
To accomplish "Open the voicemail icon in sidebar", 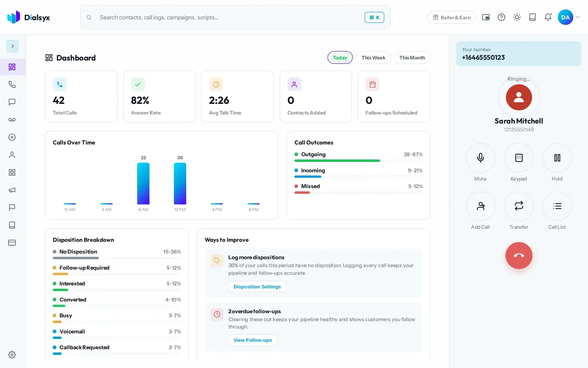I will coord(12,119).
